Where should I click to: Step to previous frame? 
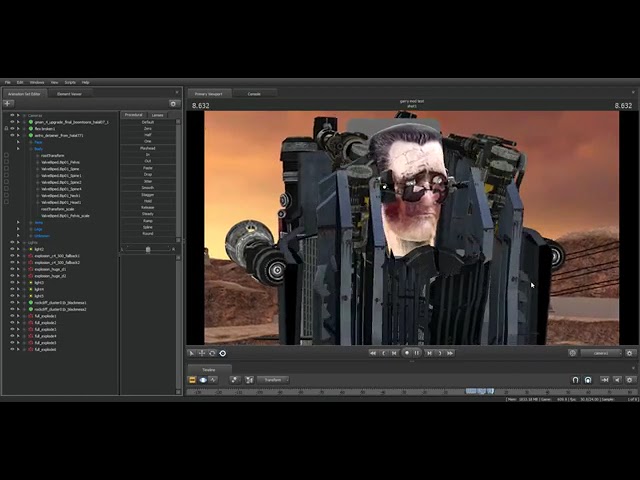(x=384, y=353)
